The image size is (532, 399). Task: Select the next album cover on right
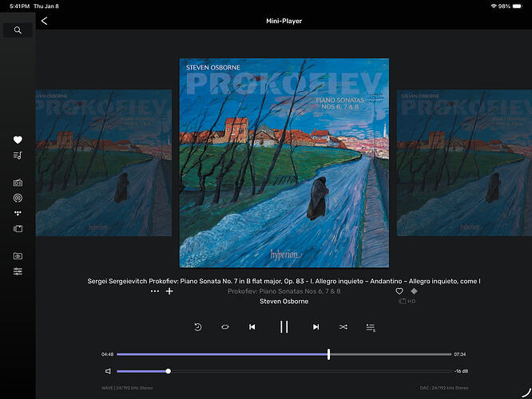(464, 163)
